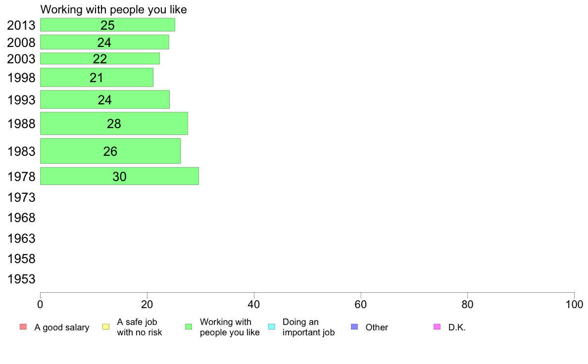The image size is (588, 364).
Task: Click the red A good salary swatch
Action: (x=23, y=327)
